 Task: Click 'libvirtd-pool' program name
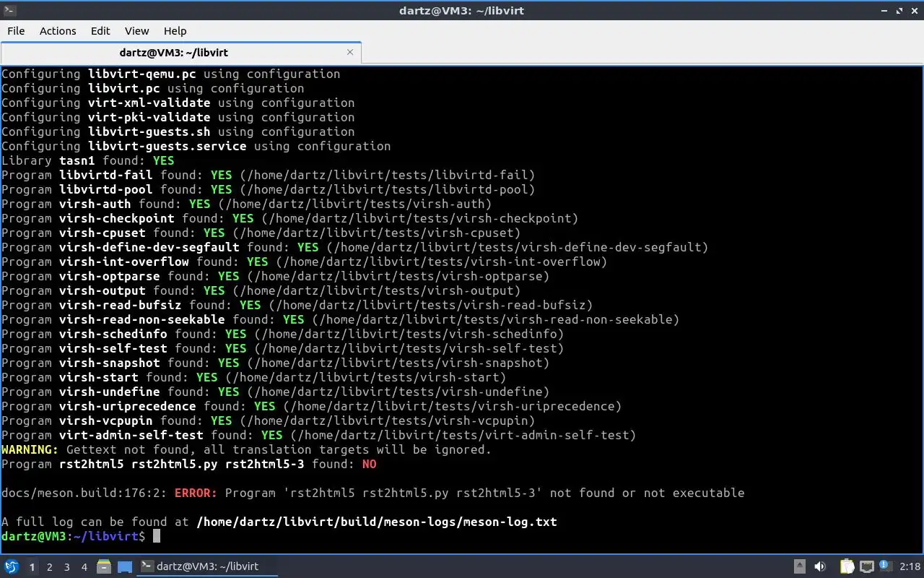tap(105, 189)
